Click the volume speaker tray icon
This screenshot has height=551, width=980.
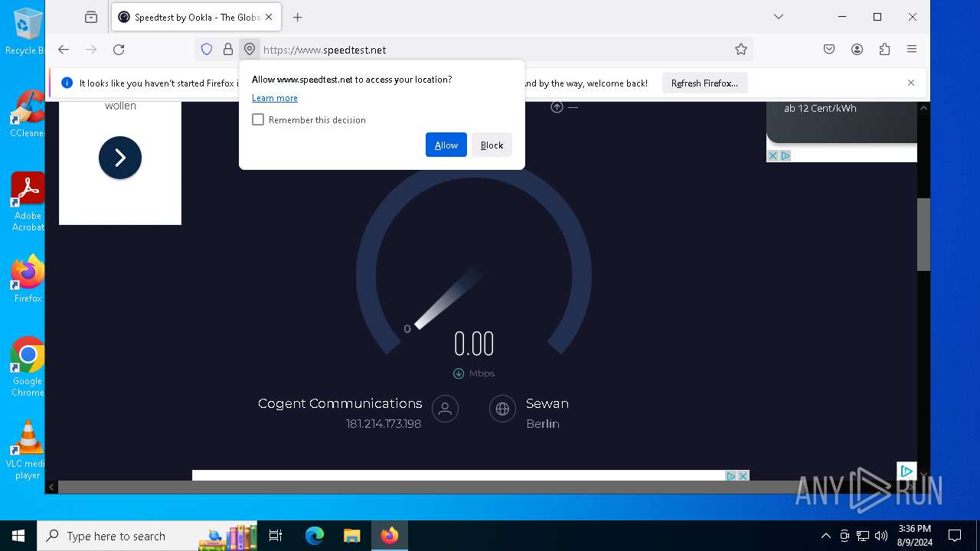coord(881,536)
